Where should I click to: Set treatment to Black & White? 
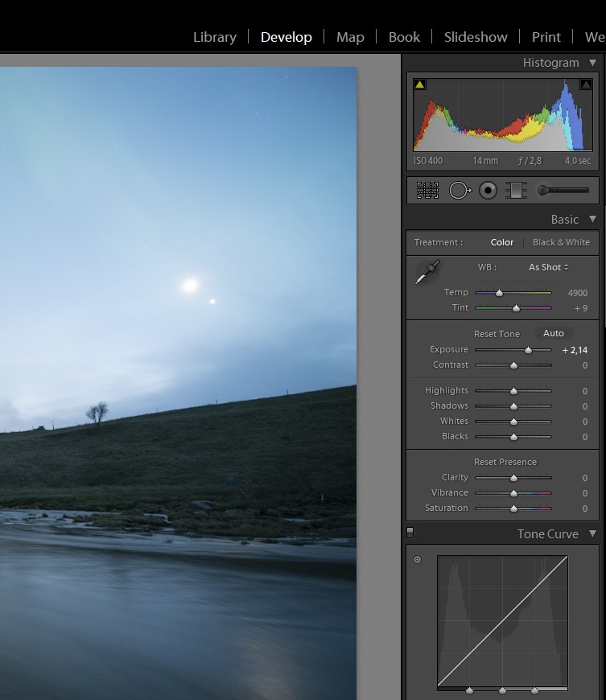click(561, 242)
